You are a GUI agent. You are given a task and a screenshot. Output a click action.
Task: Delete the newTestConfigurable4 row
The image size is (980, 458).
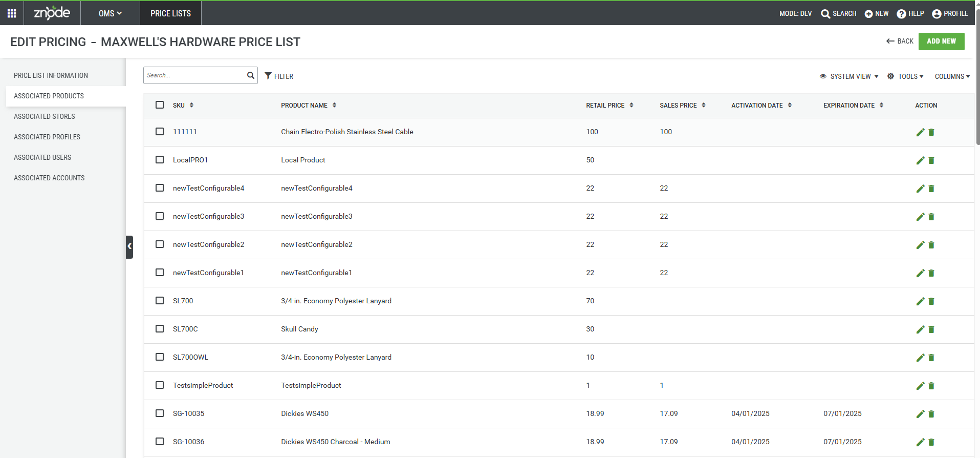[x=931, y=189]
